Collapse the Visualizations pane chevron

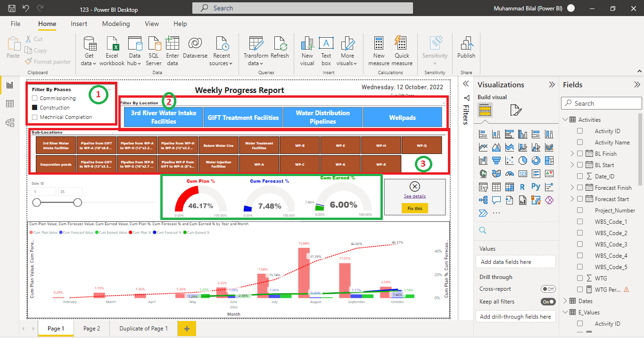(x=552, y=84)
